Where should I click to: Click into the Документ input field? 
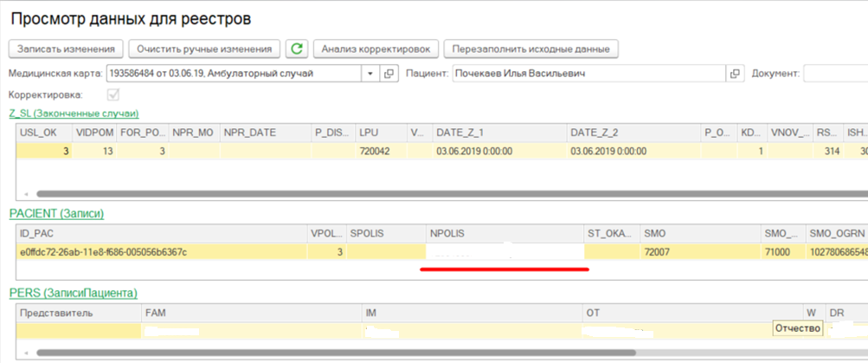pyautogui.click(x=835, y=74)
